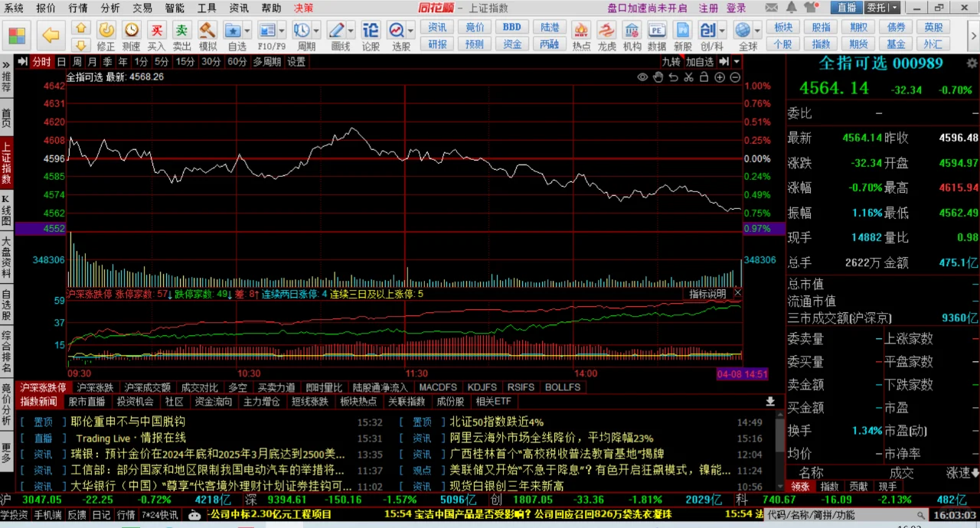
Task: Open the 自选 watchlist star icon
Action: pyautogui.click(x=234, y=31)
